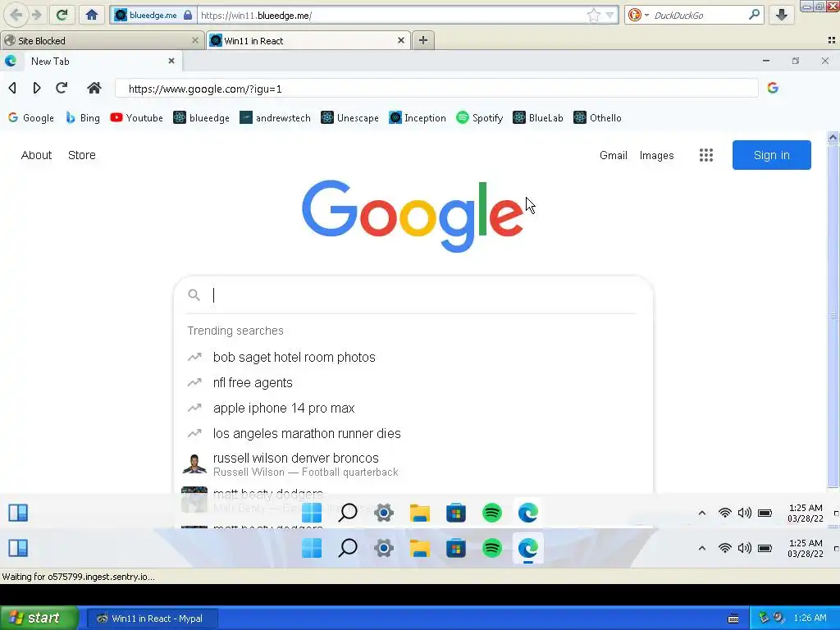This screenshot has height=630, width=840.
Task: Select 'russell wilson denver broncos' suggestion
Action: point(413,464)
